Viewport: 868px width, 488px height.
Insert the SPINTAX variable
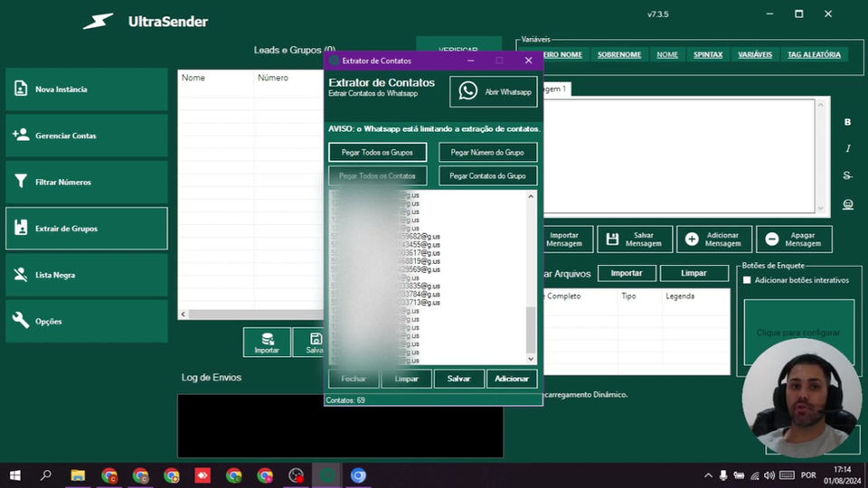[708, 55]
